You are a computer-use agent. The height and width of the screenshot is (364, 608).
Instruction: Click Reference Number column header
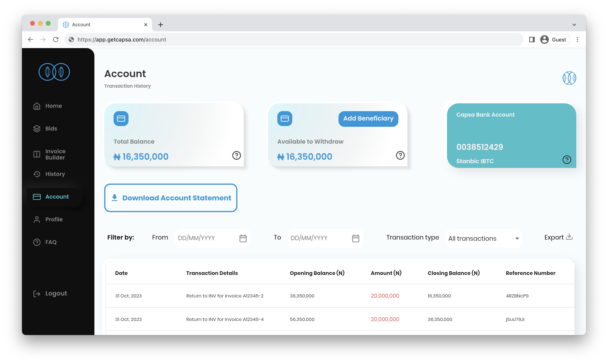click(530, 273)
